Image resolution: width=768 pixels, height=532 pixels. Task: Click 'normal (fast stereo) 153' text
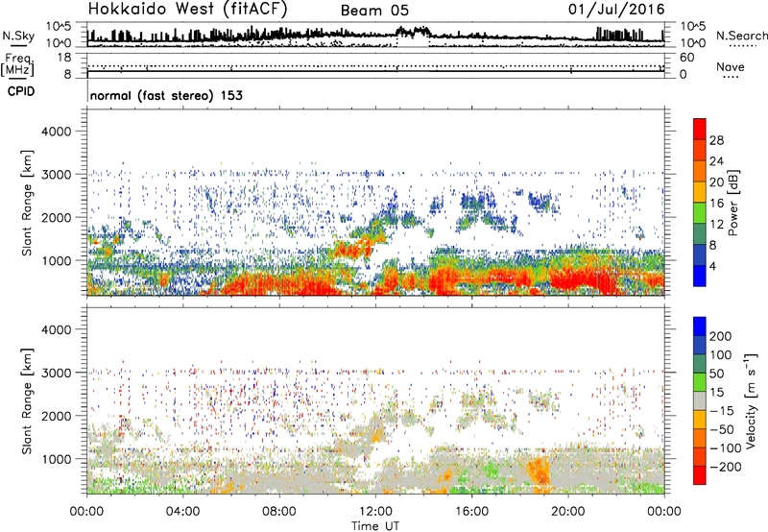(x=166, y=95)
